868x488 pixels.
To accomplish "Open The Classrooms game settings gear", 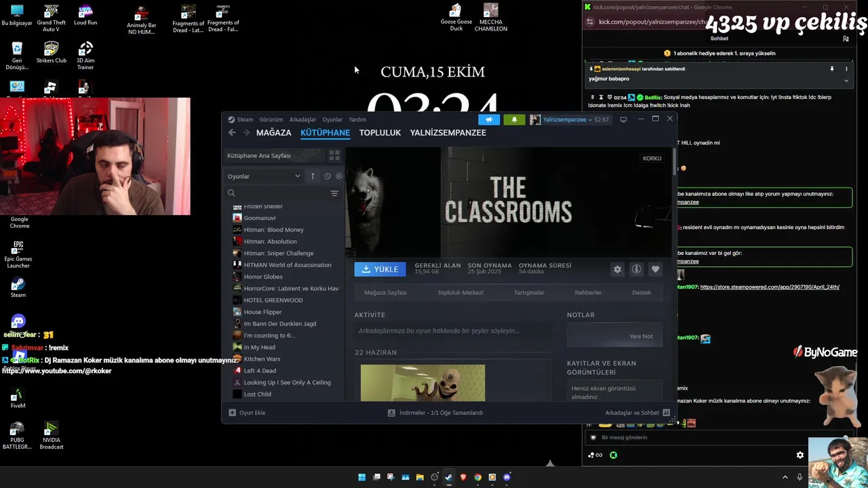I will point(617,269).
